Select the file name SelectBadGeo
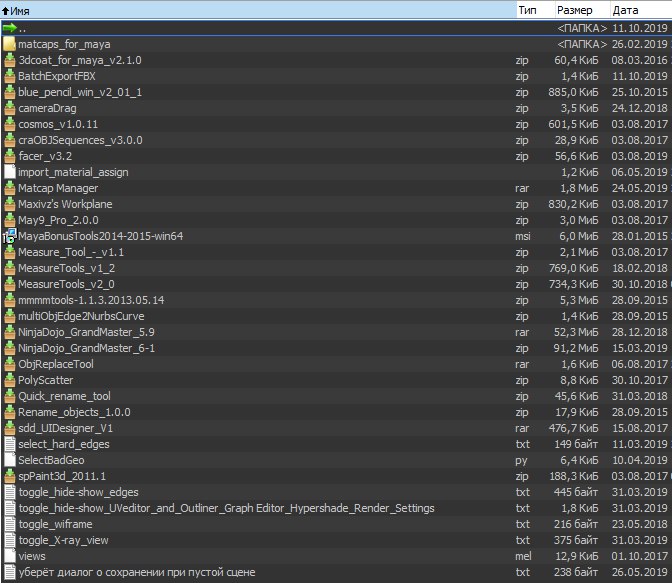 [51, 460]
